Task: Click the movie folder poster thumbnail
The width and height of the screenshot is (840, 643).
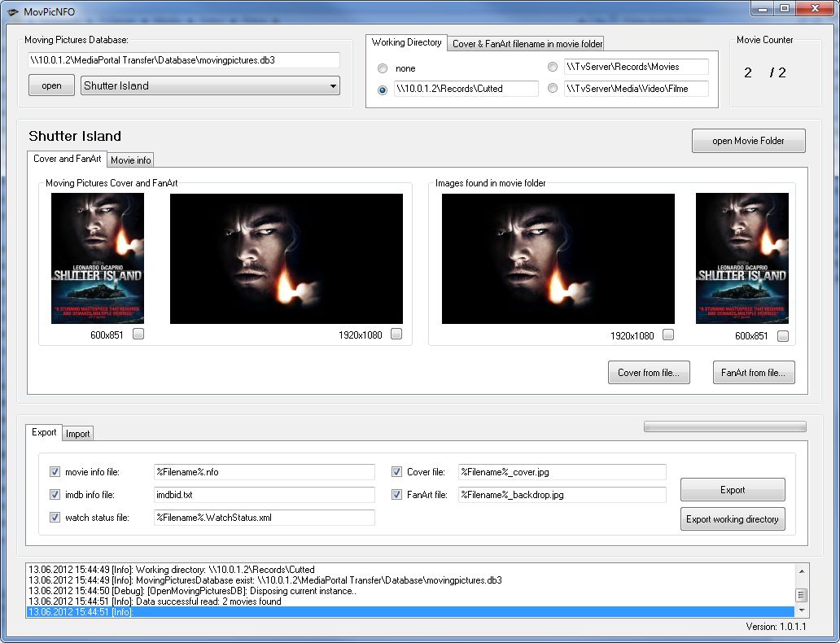Action: coord(742,258)
